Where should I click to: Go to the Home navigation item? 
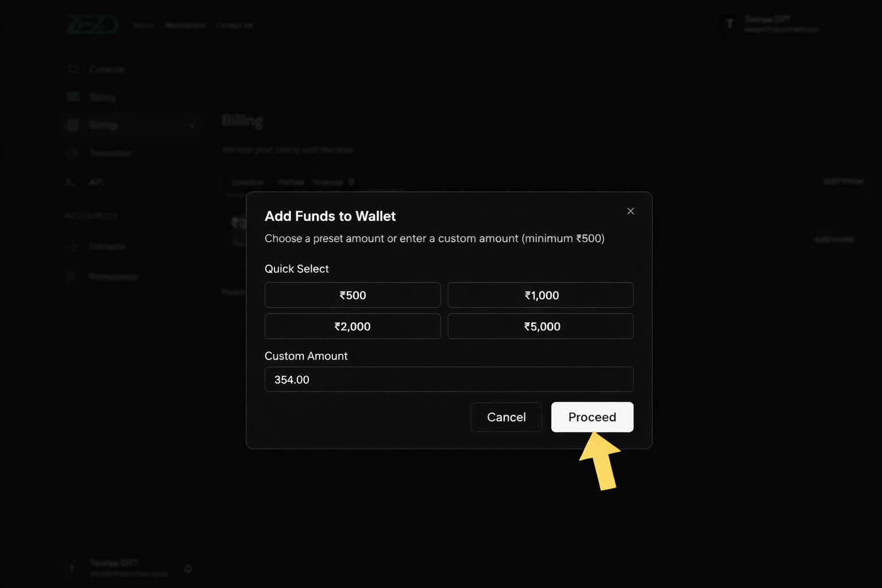(x=144, y=25)
